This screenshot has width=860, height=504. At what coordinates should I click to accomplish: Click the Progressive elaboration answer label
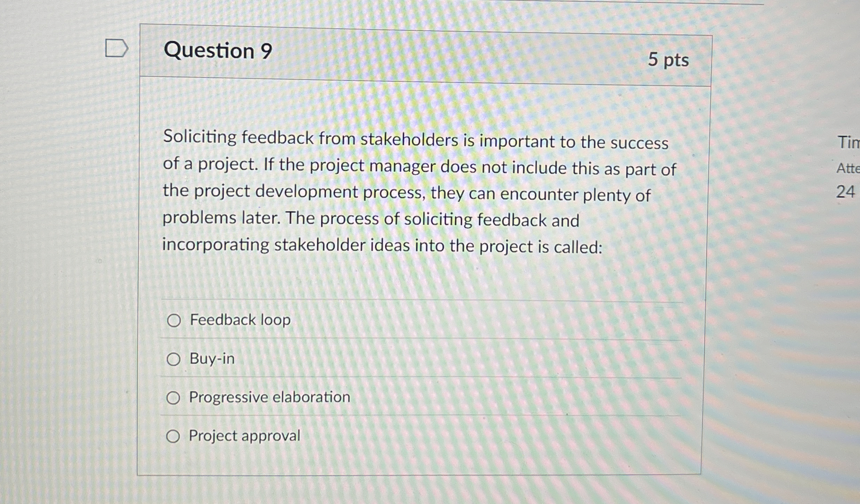[269, 397]
